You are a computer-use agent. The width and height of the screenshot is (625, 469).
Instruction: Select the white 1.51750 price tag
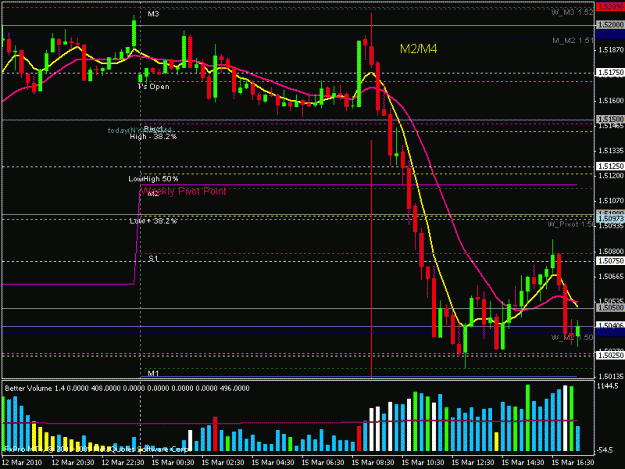click(x=610, y=73)
